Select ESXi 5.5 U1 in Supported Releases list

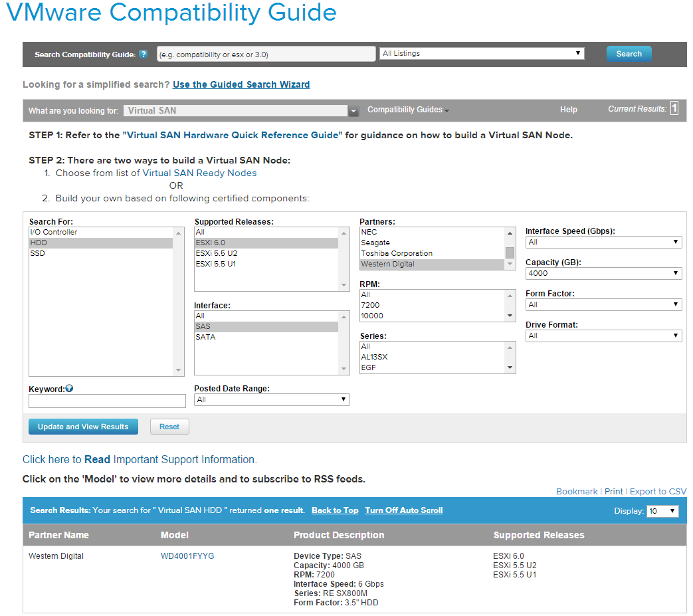coord(266,264)
